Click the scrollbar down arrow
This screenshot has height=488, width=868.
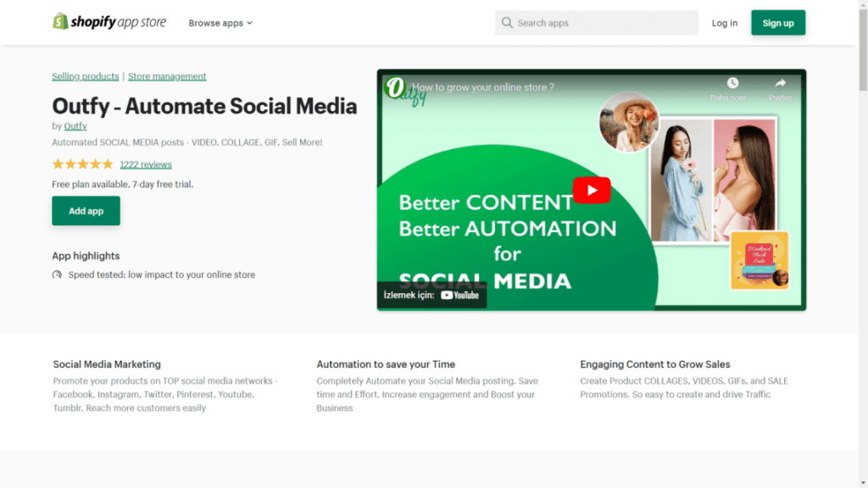click(x=863, y=483)
